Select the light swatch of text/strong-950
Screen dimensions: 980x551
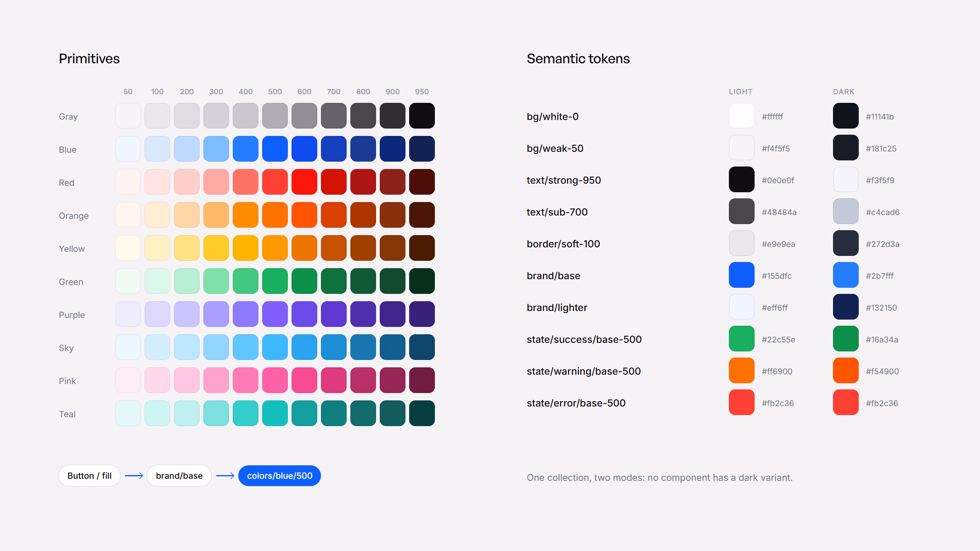coord(742,179)
